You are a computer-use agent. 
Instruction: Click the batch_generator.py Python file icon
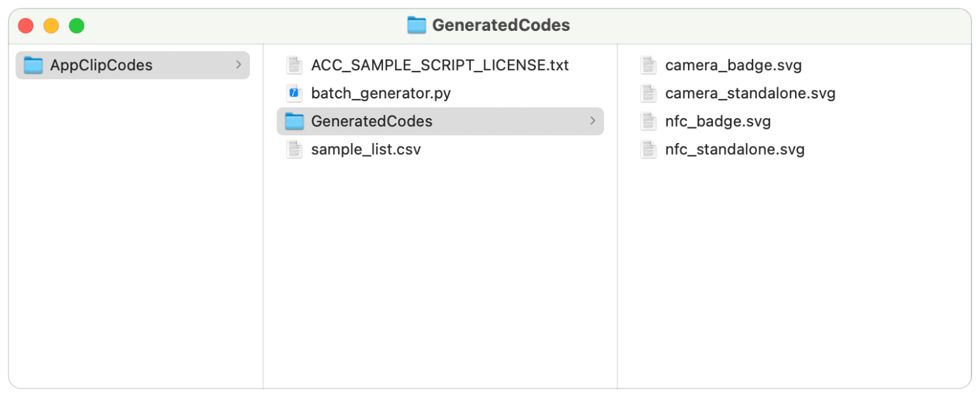[x=294, y=93]
